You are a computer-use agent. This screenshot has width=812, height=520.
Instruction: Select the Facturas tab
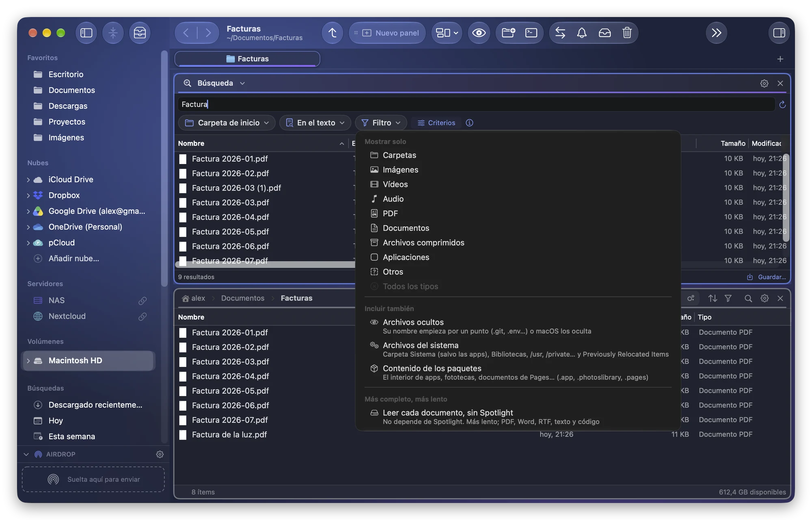tap(247, 59)
